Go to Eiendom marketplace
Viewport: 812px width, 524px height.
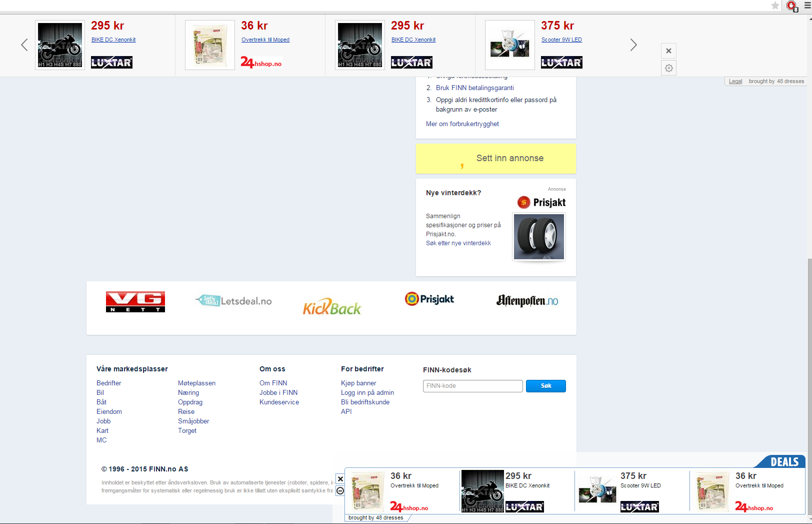click(x=109, y=411)
